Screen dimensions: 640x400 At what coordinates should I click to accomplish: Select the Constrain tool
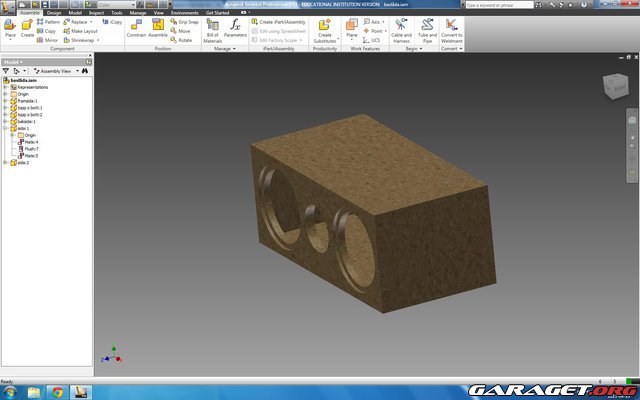pyautogui.click(x=136, y=28)
